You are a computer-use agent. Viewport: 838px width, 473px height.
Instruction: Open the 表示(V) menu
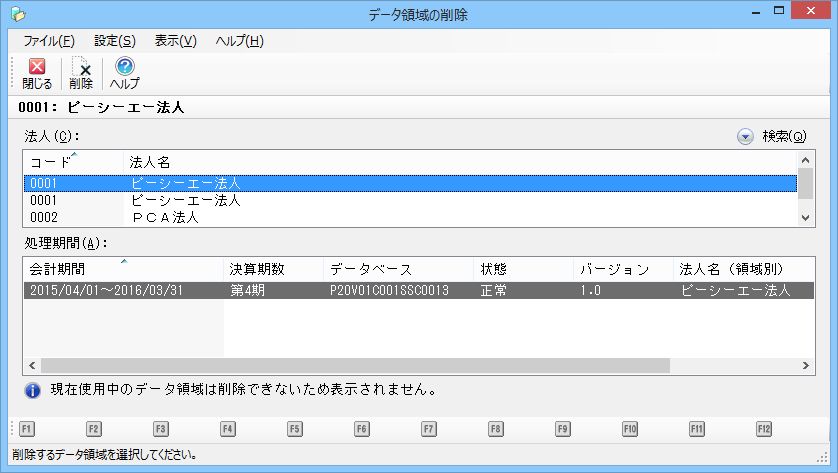pyautogui.click(x=176, y=41)
